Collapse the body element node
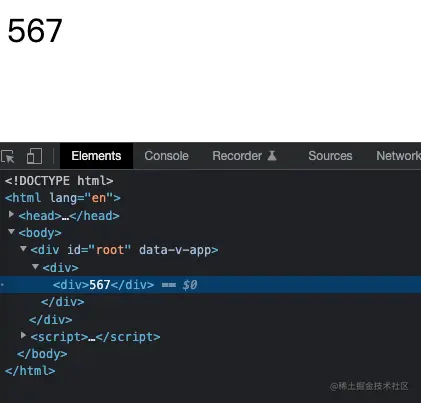Image resolution: width=421 pixels, height=403 pixels. tap(11, 231)
